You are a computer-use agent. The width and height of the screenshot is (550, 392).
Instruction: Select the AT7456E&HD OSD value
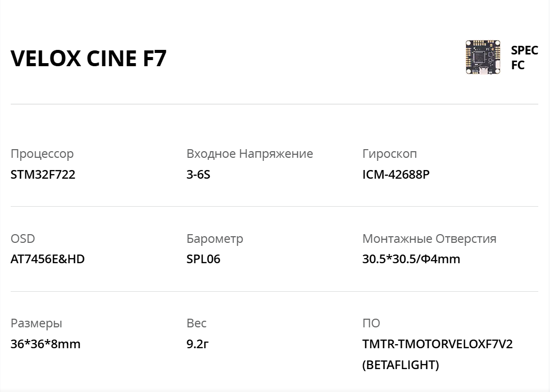pyautogui.click(x=48, y=259)
